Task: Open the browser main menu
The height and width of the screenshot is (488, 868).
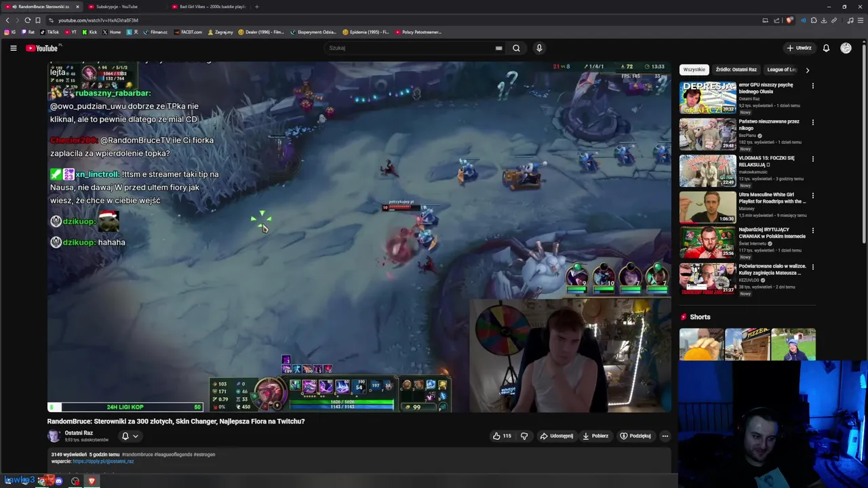Action: point(861,20)
